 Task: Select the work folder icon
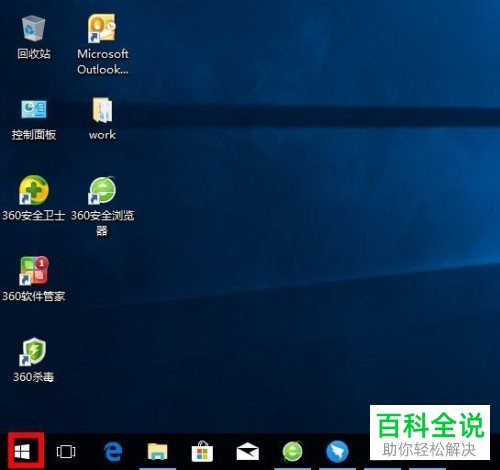click(102, 110)
